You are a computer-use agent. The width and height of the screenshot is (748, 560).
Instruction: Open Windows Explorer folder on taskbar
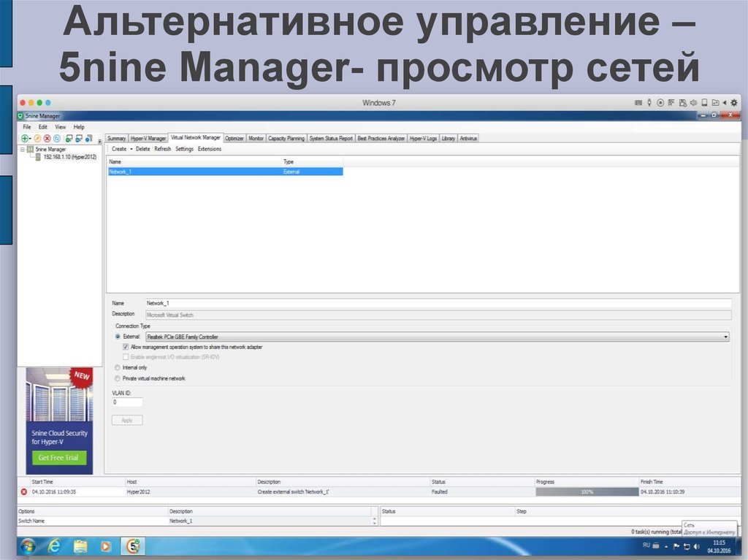[80, 546]
